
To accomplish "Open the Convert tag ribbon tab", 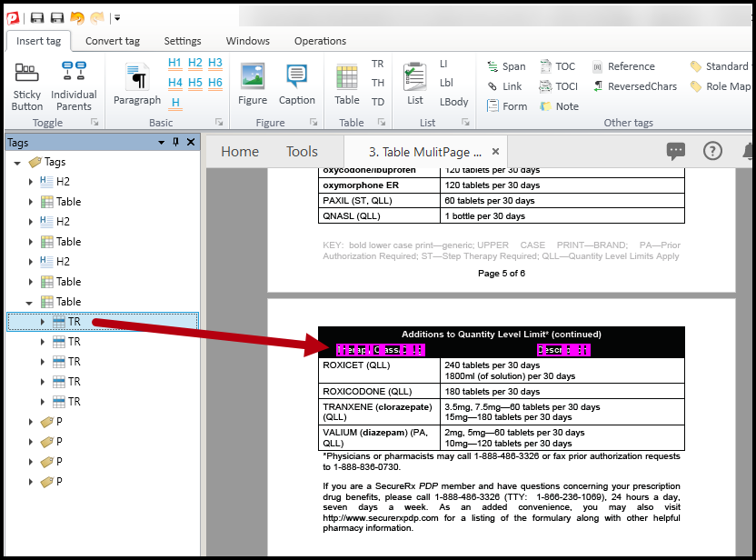I will tap(113, 41).
